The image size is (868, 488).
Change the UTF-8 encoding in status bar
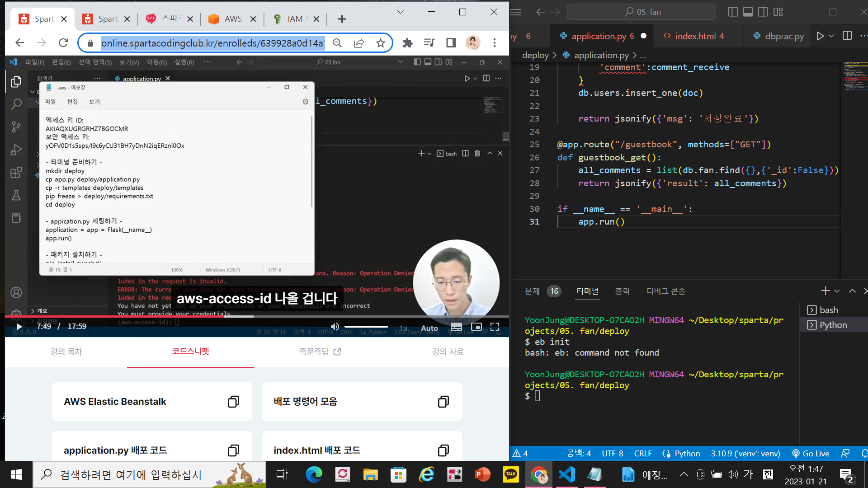point(612,453)
